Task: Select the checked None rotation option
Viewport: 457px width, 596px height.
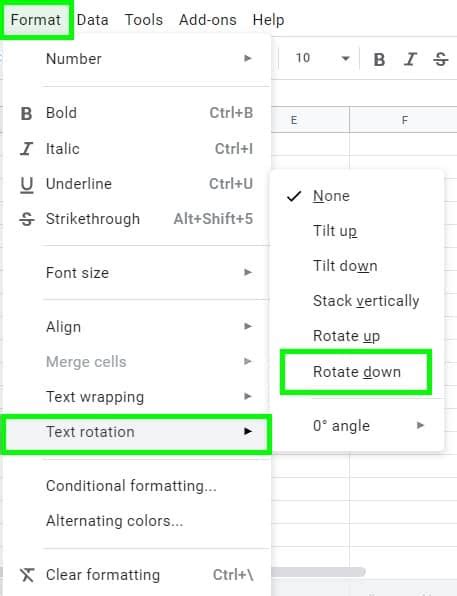Action: tap(357, 196)
